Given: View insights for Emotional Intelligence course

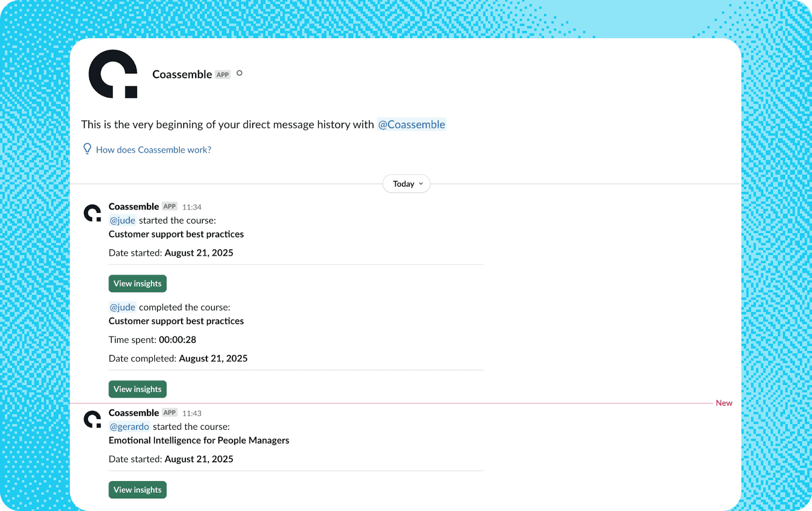Looking at the screenshot, I should tap(138, 490).
